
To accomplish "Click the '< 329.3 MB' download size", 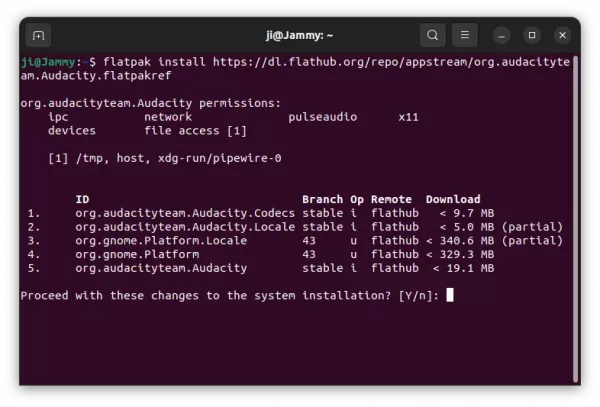I will [x=460, y=254].
